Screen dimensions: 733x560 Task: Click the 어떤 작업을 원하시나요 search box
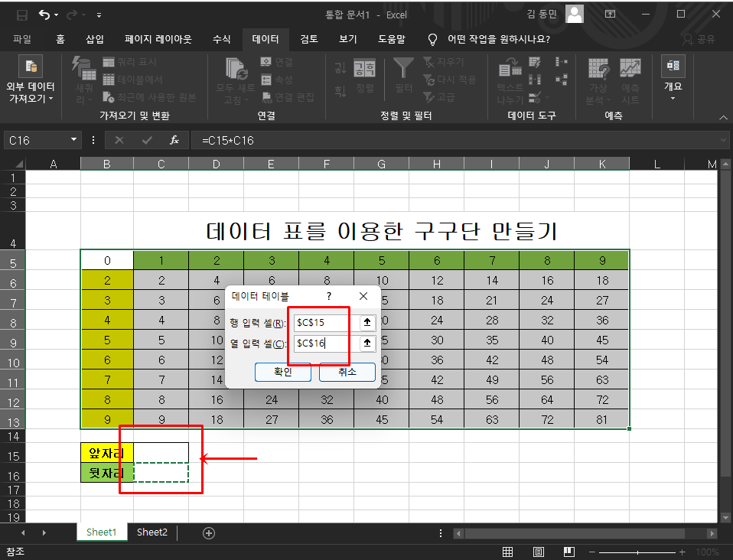pos(499,39)
